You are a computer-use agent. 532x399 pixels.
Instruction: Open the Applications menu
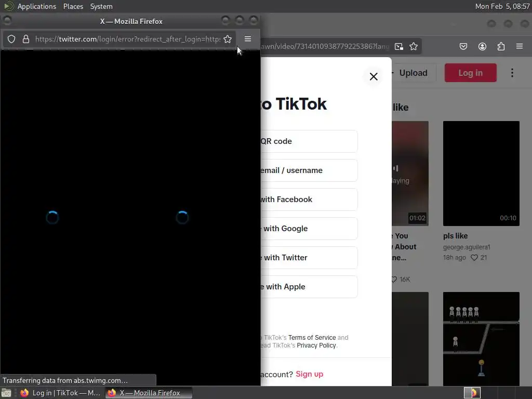(37, 6)
